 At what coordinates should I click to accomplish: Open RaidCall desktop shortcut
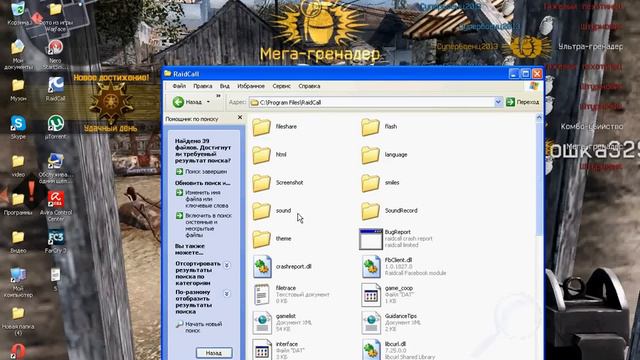pyautogui.click(x=56, y=89)
